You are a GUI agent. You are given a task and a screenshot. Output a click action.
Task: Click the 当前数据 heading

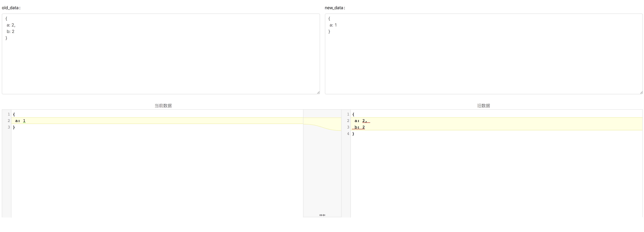pyautogui.click(x=163, y=106)
